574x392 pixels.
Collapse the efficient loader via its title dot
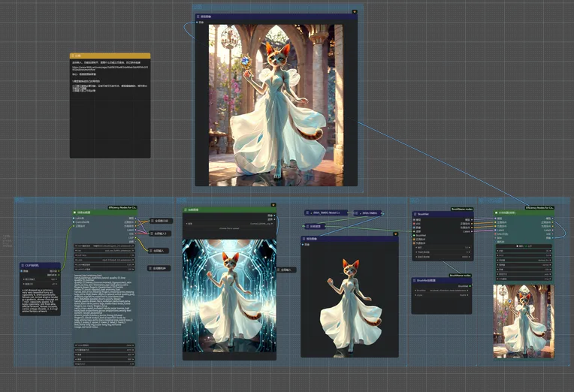(x=75, y=213)
